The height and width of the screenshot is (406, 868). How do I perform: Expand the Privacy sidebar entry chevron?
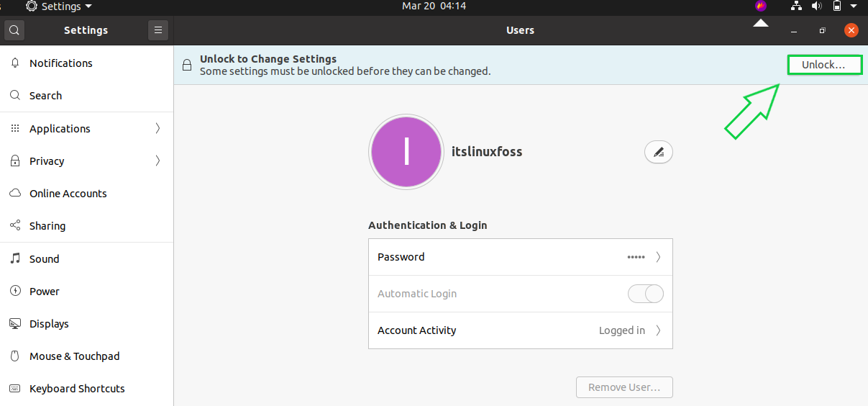click(157, 161)
